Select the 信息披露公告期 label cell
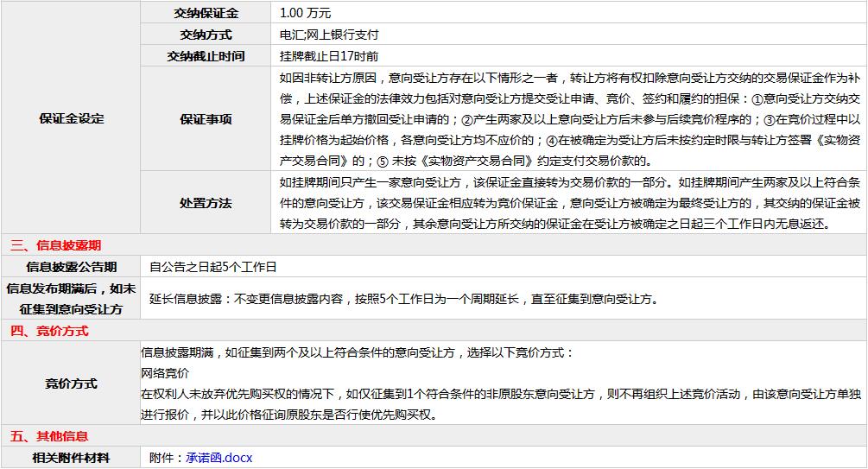This screenshot has width=868, height=469. (71, 267)
